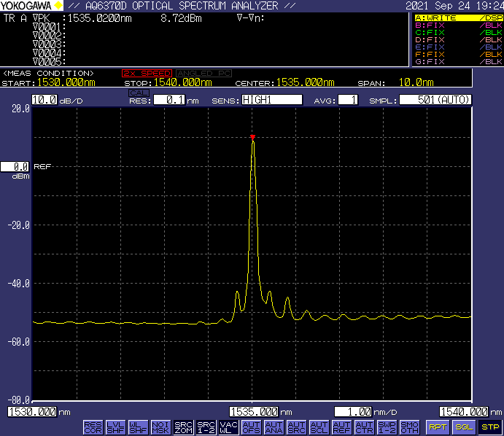
Task: Click the LVL SHF level shift icon
Action: point(115,427)
